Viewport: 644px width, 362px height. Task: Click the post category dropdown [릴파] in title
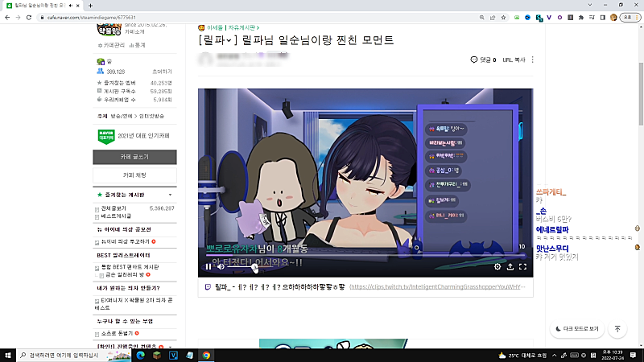coord(217,40)
